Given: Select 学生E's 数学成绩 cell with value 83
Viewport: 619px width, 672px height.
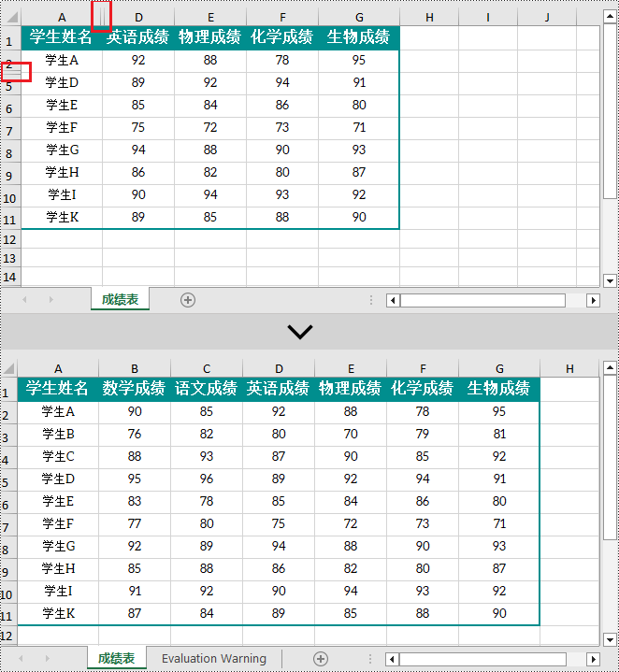Looking at the screenshot, I should (135, 501).
